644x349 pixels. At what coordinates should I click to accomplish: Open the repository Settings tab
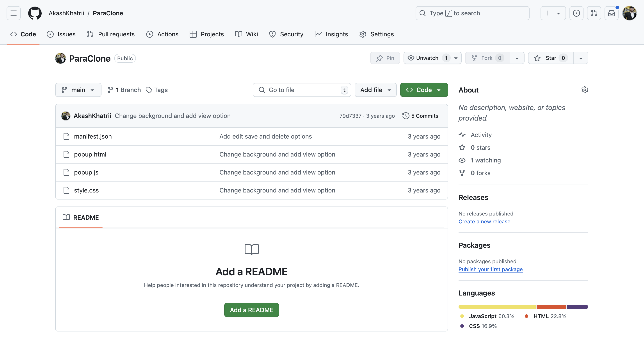[x=377, y=34]
